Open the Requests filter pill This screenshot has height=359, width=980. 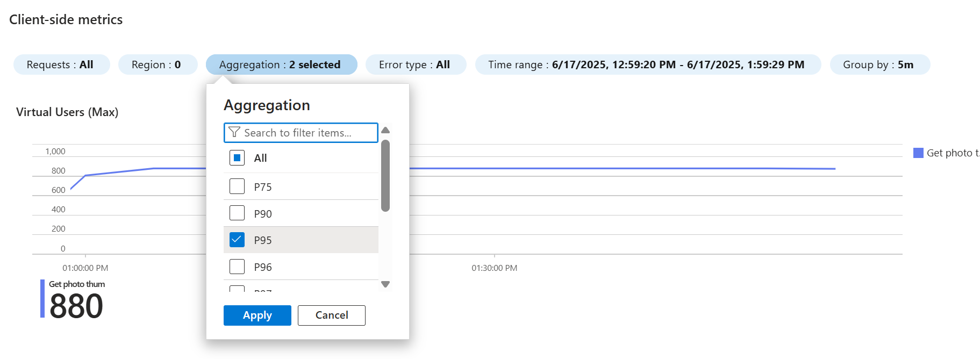pyautogui.click(x=61, y=65)
